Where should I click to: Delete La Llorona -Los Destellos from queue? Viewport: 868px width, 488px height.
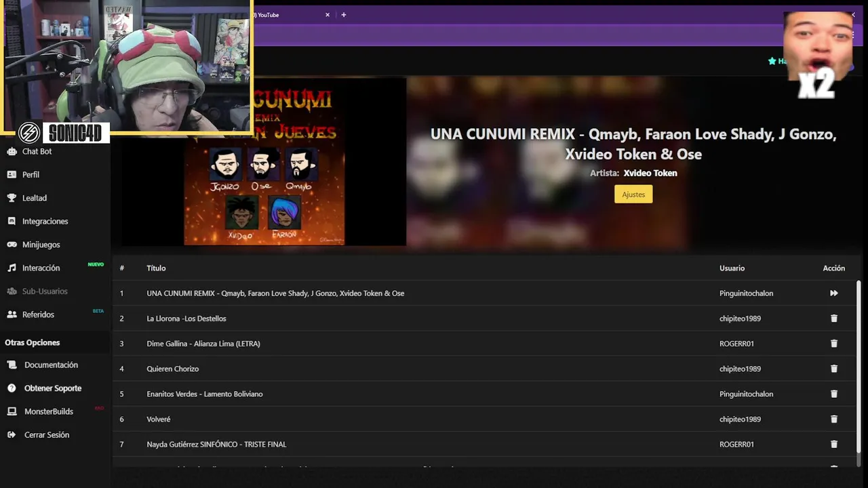click(x=834, y=319)
